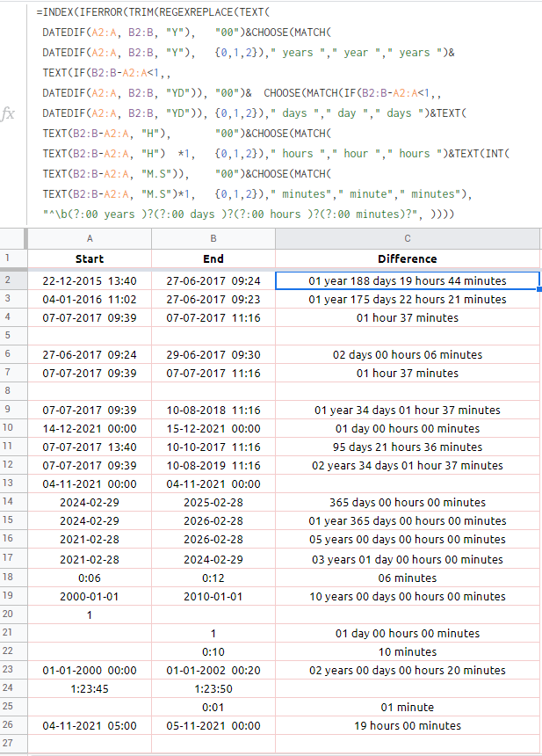Select end cell 2025-02-28

[213, 503]
